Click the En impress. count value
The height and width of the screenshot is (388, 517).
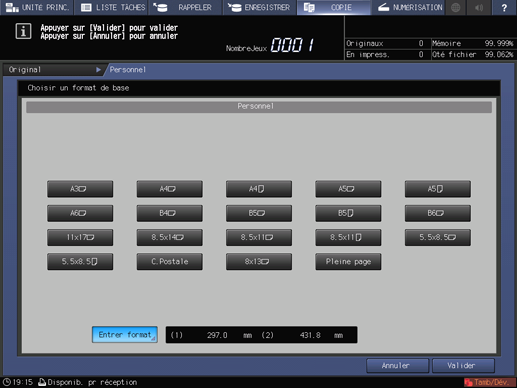tap(421, 54)
